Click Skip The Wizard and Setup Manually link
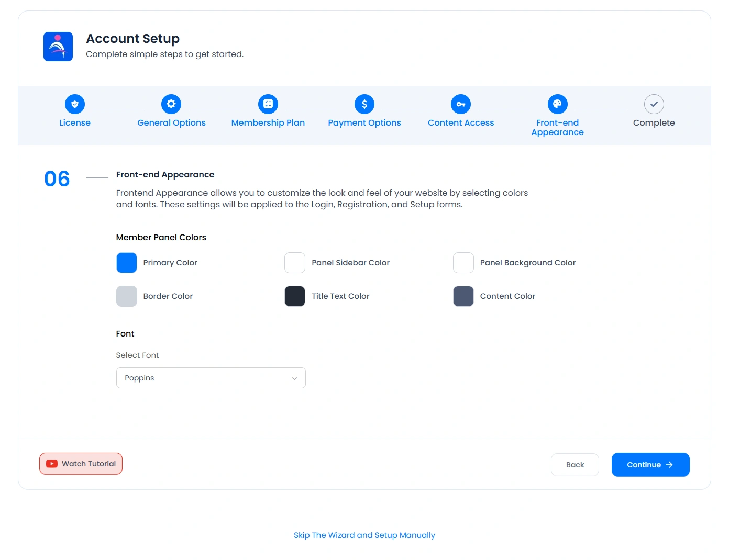Image resolution: width=729 pixels, height=560 pixels. pyautogui.click(x=364, y=535)
